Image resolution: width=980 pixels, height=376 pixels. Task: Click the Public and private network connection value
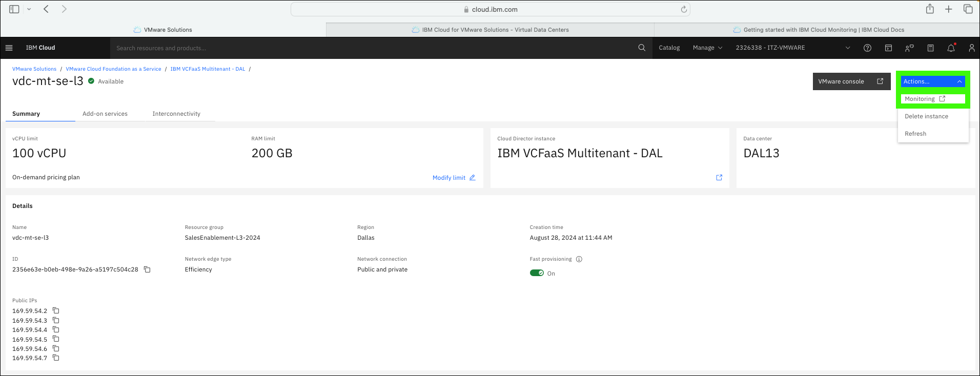tap(382, 269)
